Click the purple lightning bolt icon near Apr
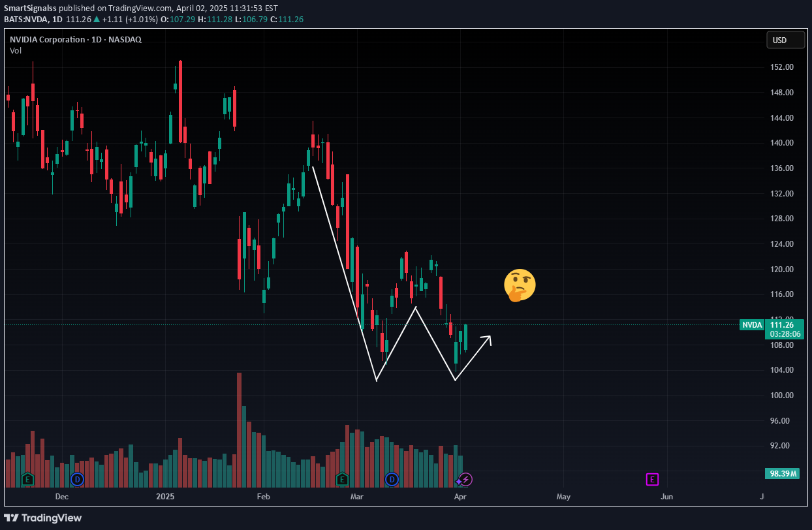 [465, 480]
